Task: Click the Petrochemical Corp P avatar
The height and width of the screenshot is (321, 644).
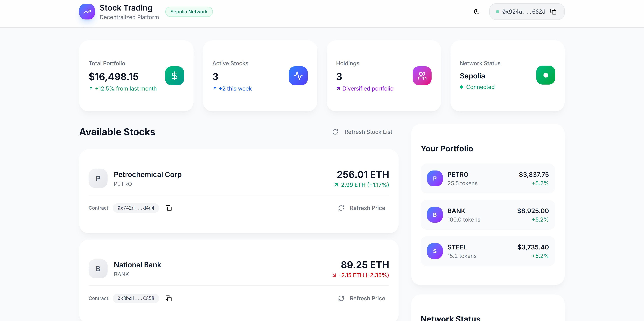Action: point(98,179)
